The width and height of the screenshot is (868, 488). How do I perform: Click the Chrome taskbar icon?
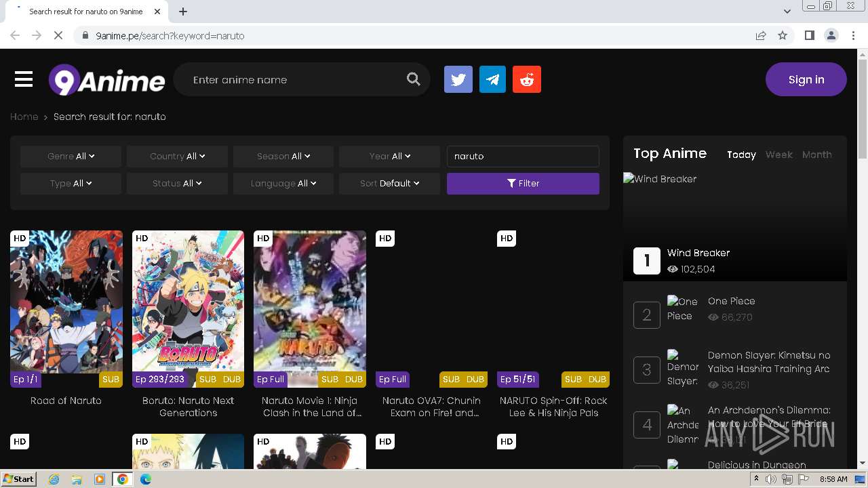tap(123, 479)
